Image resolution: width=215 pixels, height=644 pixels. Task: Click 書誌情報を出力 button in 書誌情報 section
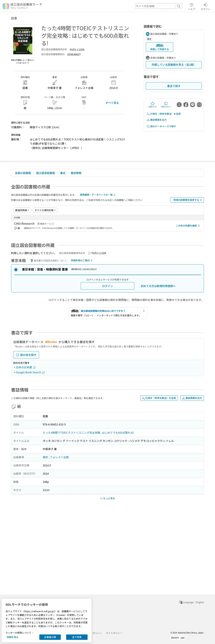(x=192, y=398)
